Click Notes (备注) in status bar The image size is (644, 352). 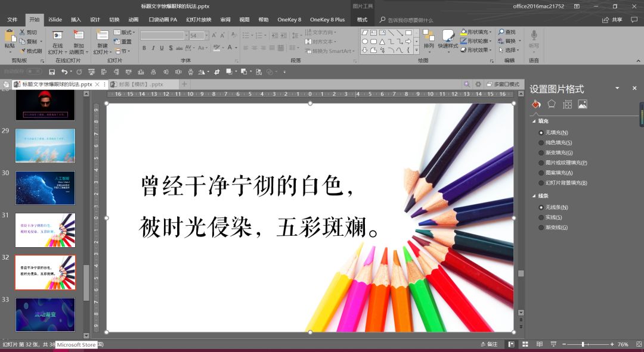click(x=489, y=344)
